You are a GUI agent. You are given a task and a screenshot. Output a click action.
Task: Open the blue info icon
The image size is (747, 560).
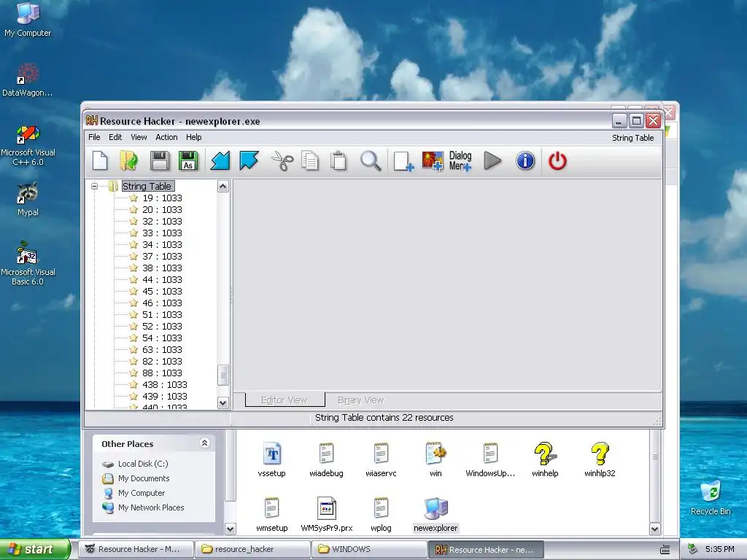(525, 160)
